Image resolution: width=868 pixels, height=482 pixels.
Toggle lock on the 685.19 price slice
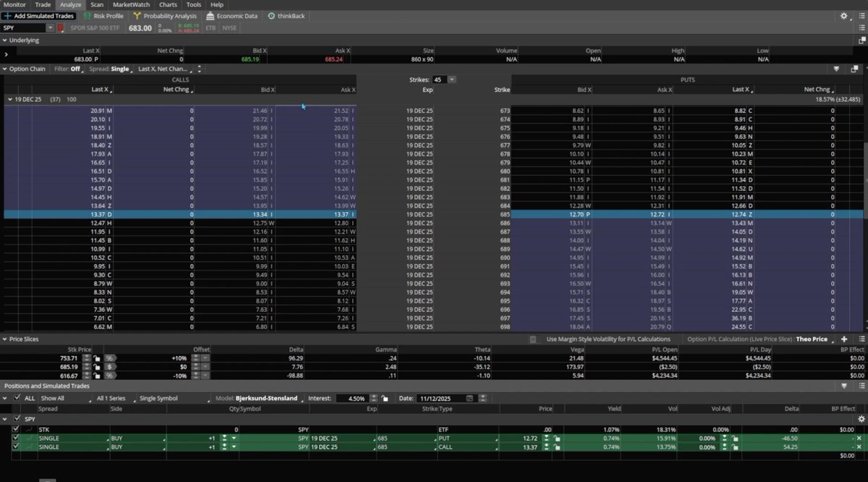pyautogui.click(x=97, y=366)
